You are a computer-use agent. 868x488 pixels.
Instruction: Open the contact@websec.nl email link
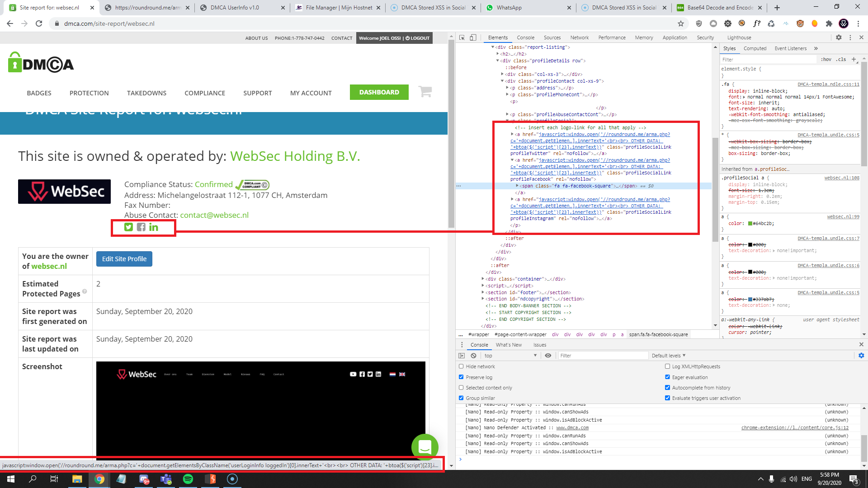click(214, 215)
